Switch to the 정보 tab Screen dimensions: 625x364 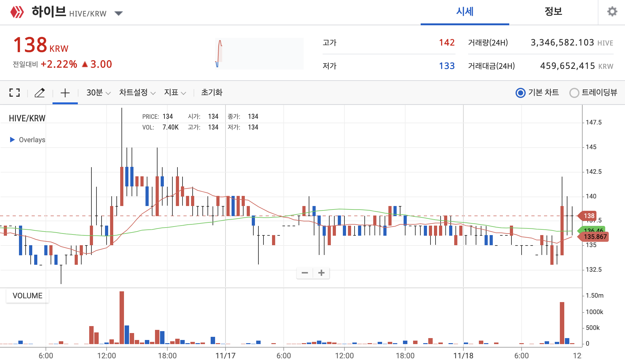(x=553, y=12)
